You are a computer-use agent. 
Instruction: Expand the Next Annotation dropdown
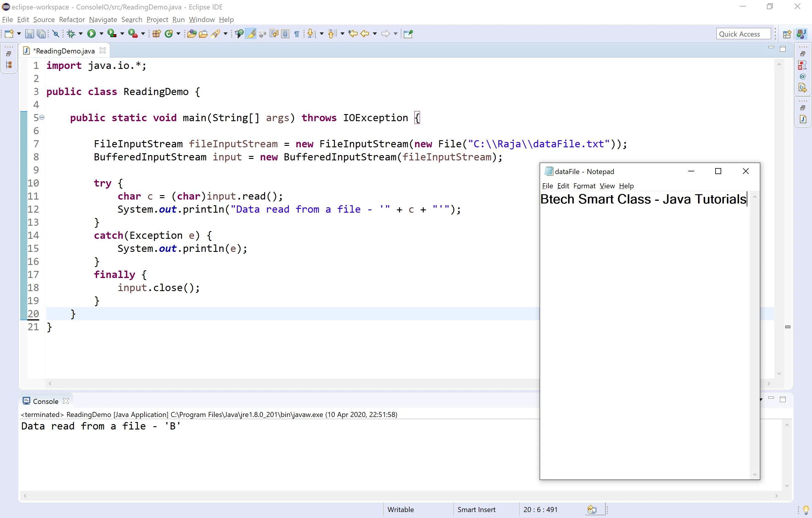(x=321, y=33)
